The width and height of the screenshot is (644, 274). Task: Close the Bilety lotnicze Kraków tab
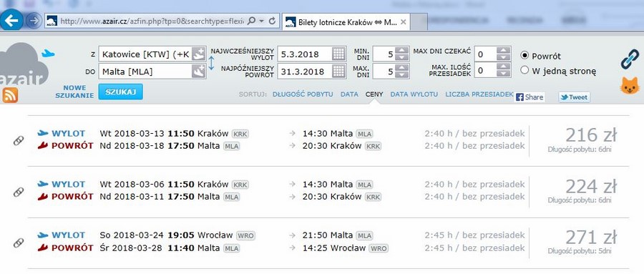[404, 22]
